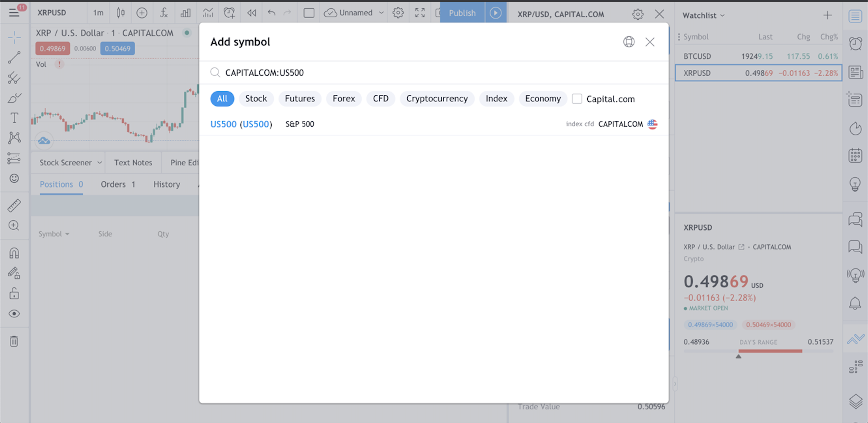
Task: Select the text tool icon
Action: [14, 118]
